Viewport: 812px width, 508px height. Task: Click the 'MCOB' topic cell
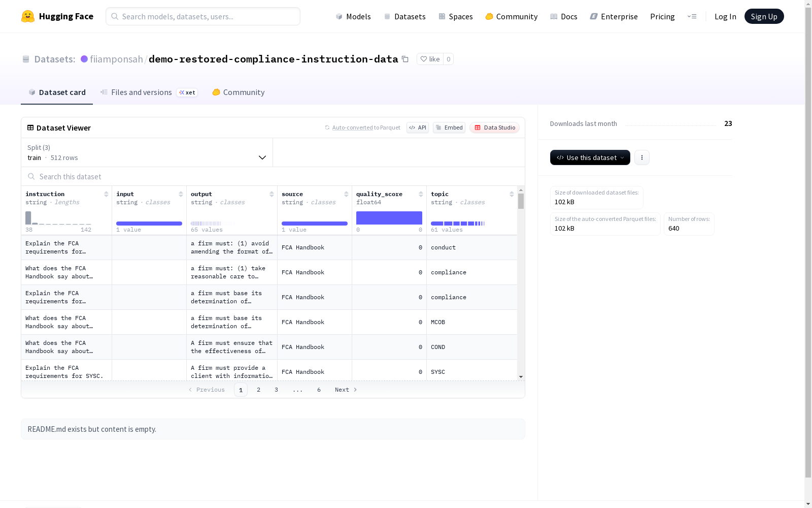click(472, 322)
